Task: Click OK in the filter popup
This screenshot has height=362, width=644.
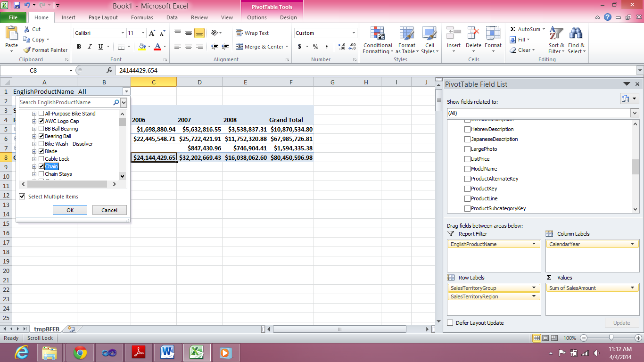Action: [x=70, y=210]
